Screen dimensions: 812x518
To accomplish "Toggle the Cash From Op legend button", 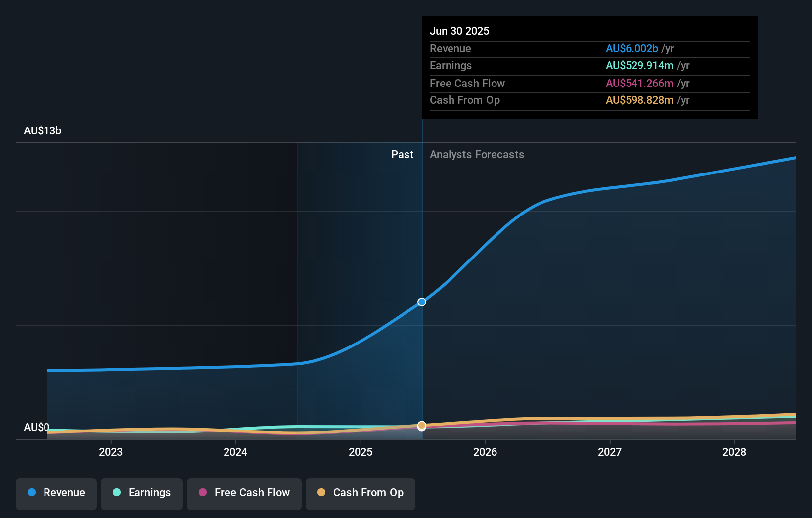I will coord(361,494).
